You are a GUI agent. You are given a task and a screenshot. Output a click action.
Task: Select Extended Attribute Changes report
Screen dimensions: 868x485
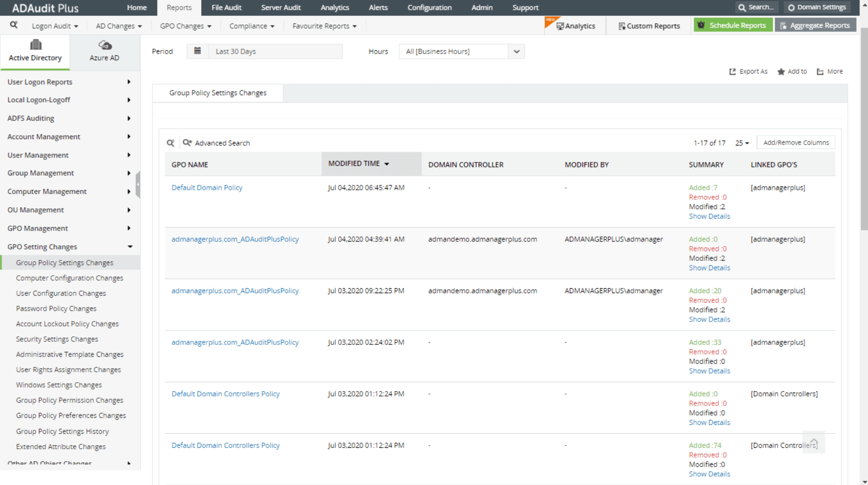click(61, 447)
